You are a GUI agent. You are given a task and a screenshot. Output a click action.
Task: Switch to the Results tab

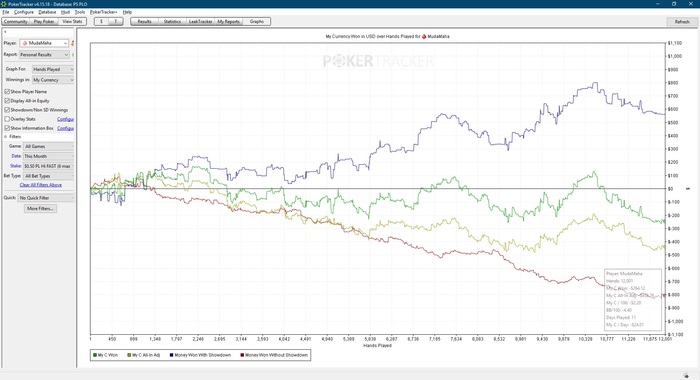click(x=144, y=21)
